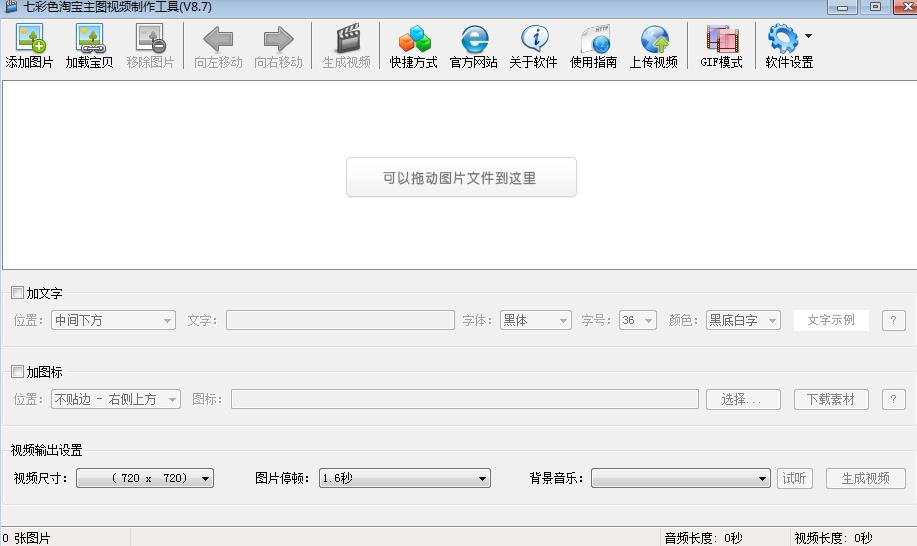Select the 移除图片 remove image icon
Viewport: 917px width, 546px height.
coord(150,39)
